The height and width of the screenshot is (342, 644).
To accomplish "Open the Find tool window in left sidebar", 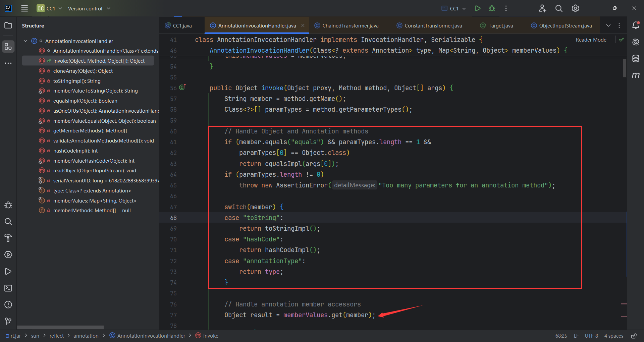I will pyautogui.click(x=8, y=222).
